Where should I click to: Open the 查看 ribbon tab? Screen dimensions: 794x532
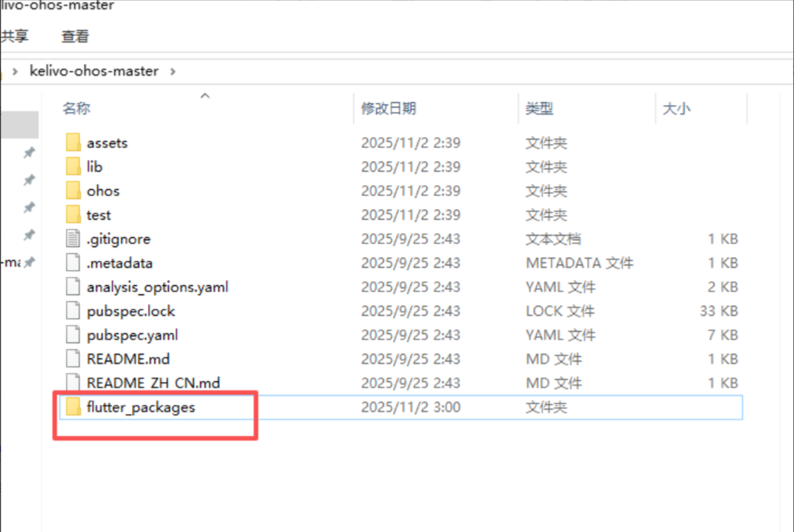(x=75, y=36)
